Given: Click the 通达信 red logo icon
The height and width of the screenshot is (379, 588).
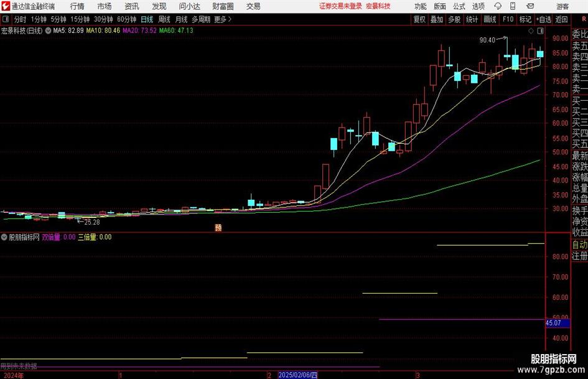Looking at the screenshot, I should click(x=5, y=6).
